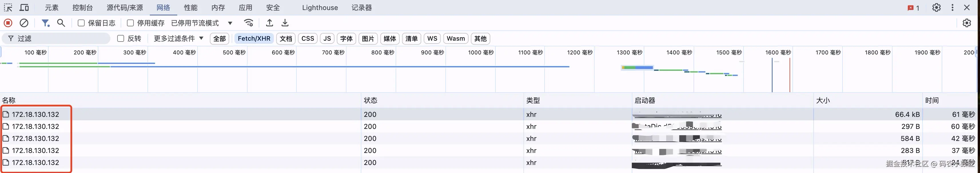The image size is (980, 173).
Task: Select the 172.18.130.132 request sized 584 B
Action: pos(489,138)
